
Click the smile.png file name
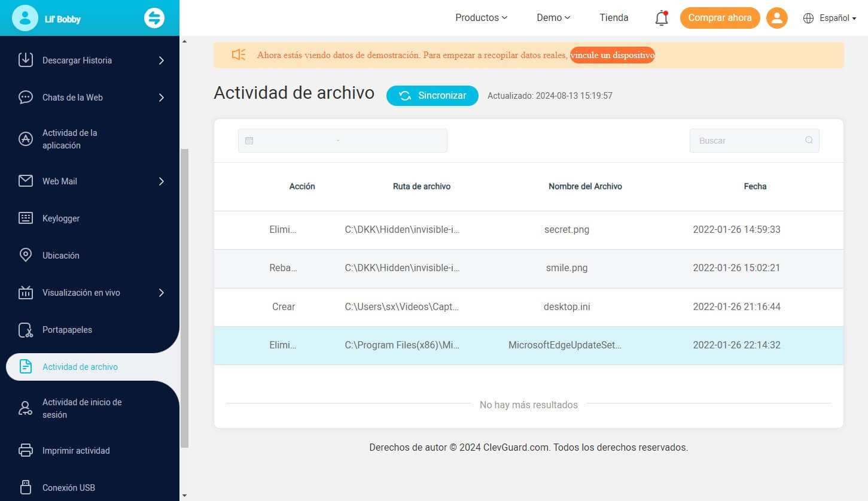(567, 268)
